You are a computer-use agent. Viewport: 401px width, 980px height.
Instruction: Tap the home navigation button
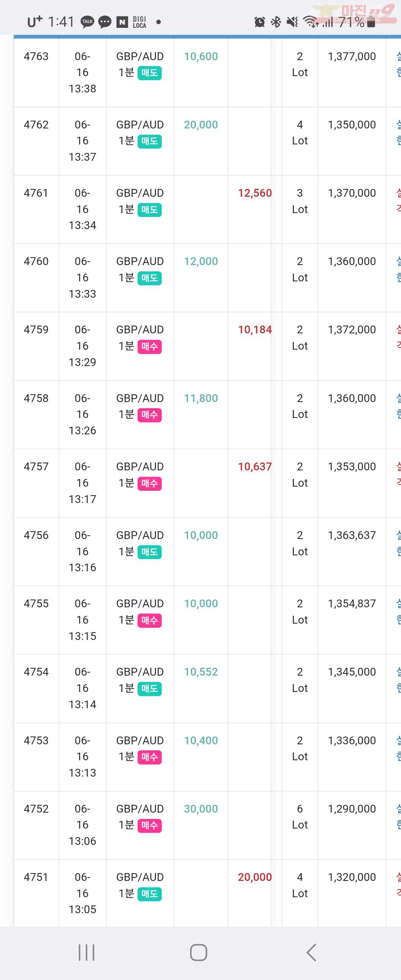coord(199,953)
